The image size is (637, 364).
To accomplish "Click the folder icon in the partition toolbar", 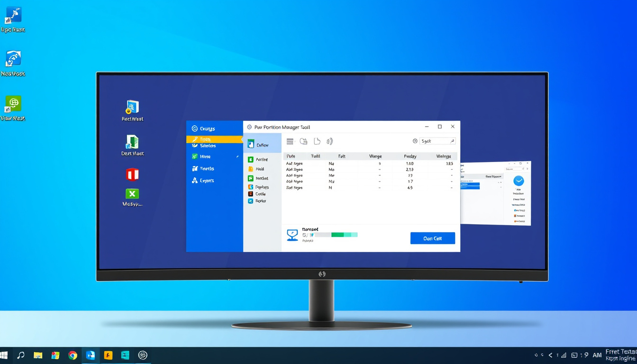I will pos(303,141).
